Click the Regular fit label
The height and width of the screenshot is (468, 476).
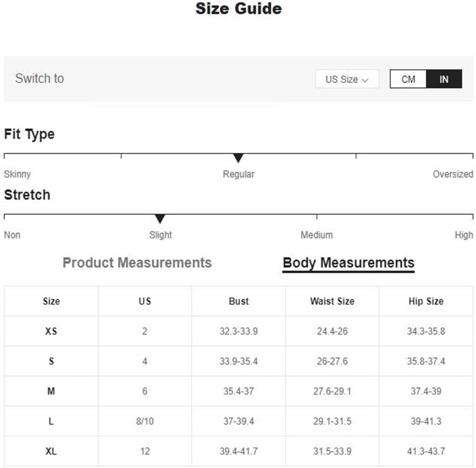pos(238,174)
